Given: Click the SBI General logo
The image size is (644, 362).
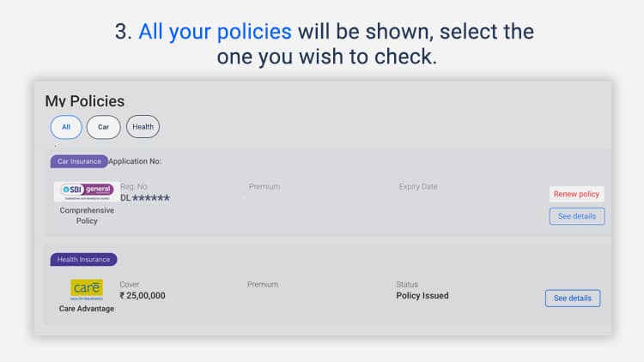Looking at the screenshot, I should [87, 191].
